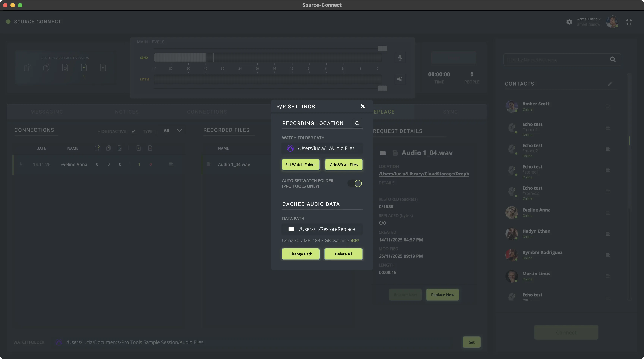Open the Messaging tab
The width and height of the screenshot is (644, 359).
(x=47, y=112)
